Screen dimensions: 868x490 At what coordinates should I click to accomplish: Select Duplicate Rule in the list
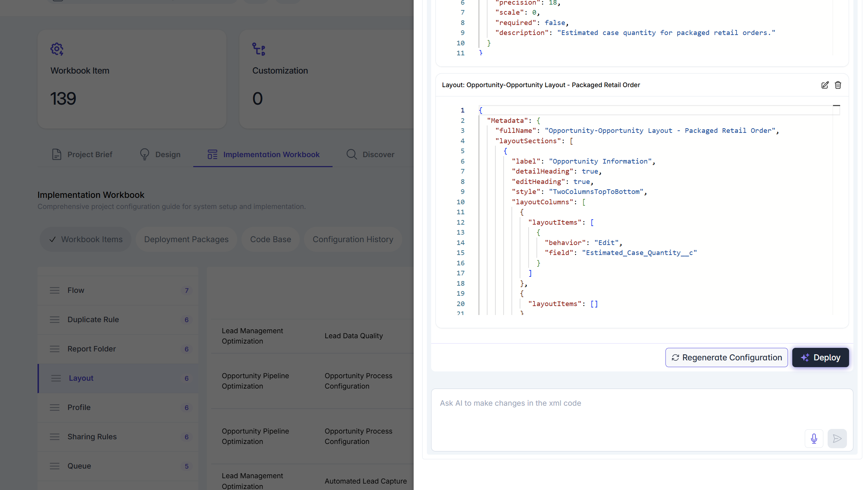(x=118, y=320)
